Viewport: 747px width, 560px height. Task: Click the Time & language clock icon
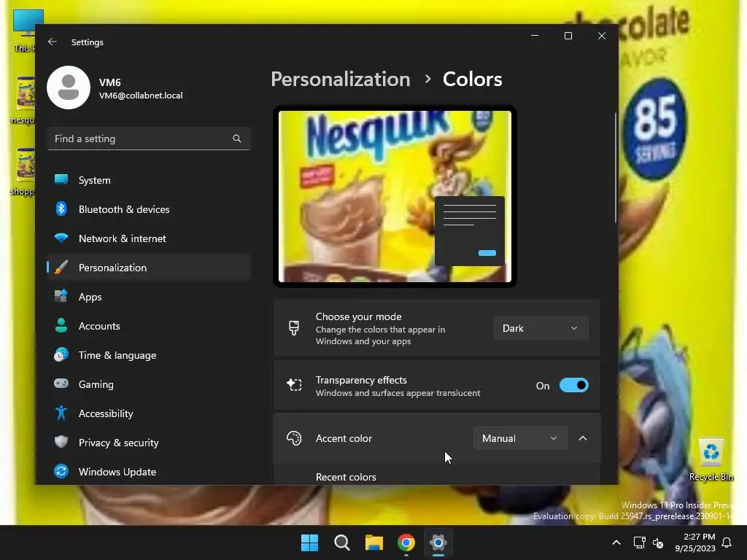[61, 355]
